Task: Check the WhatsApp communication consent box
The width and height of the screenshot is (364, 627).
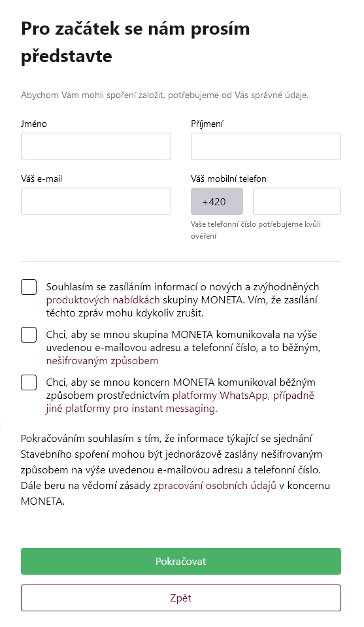Action: coord(29,382)
